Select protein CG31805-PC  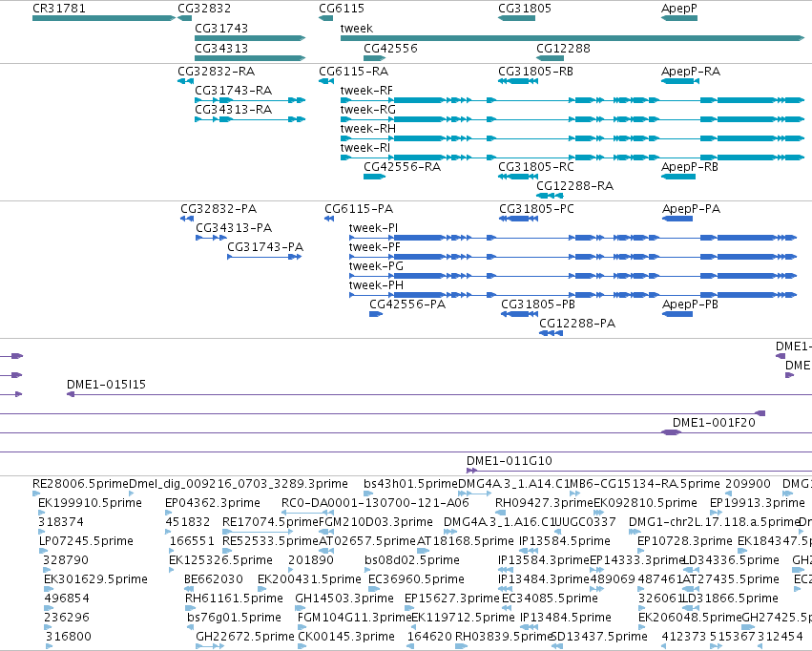[518, 219]
